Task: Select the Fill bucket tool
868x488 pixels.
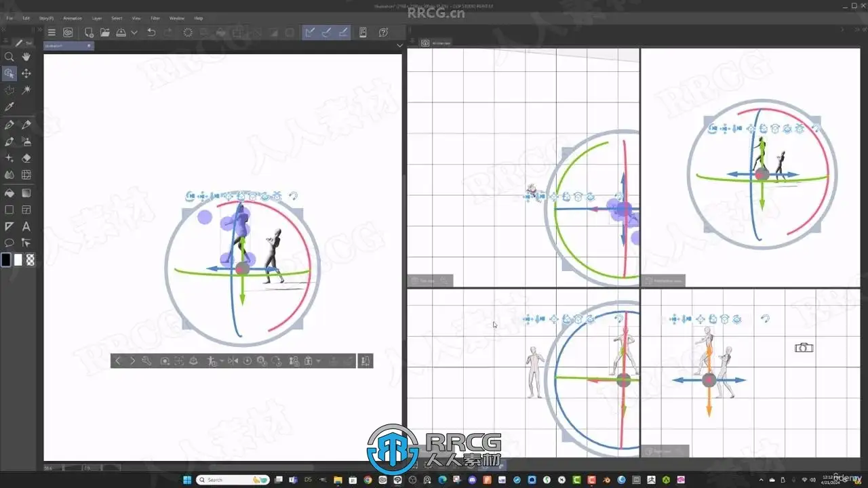Action: [9, 193]
